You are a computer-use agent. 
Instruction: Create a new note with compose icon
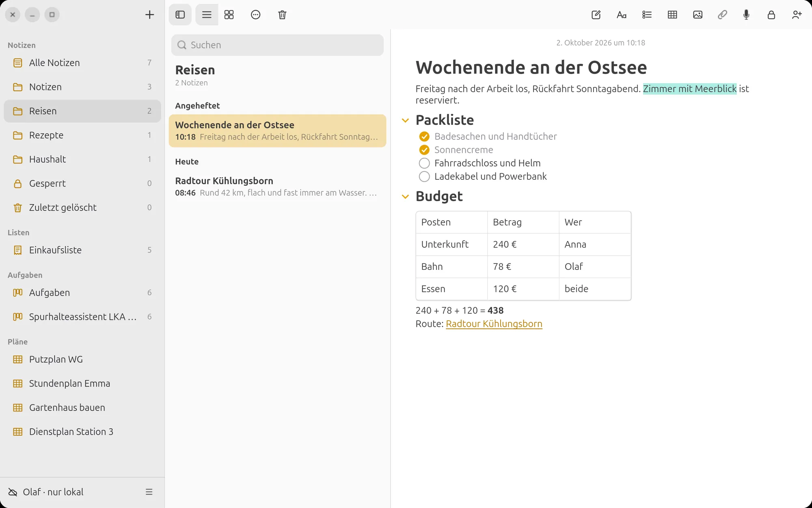tap(596, 15)
